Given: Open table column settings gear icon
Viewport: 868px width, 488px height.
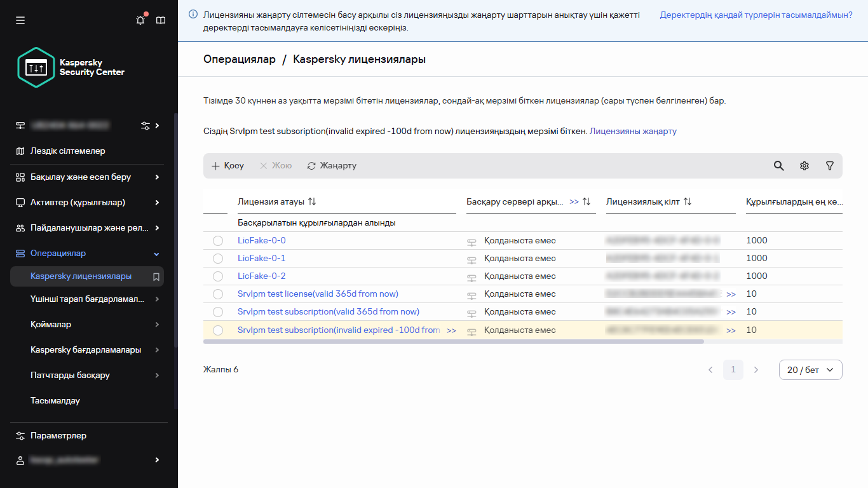Looking at the screenshot, I should click(x=804, y=166).
